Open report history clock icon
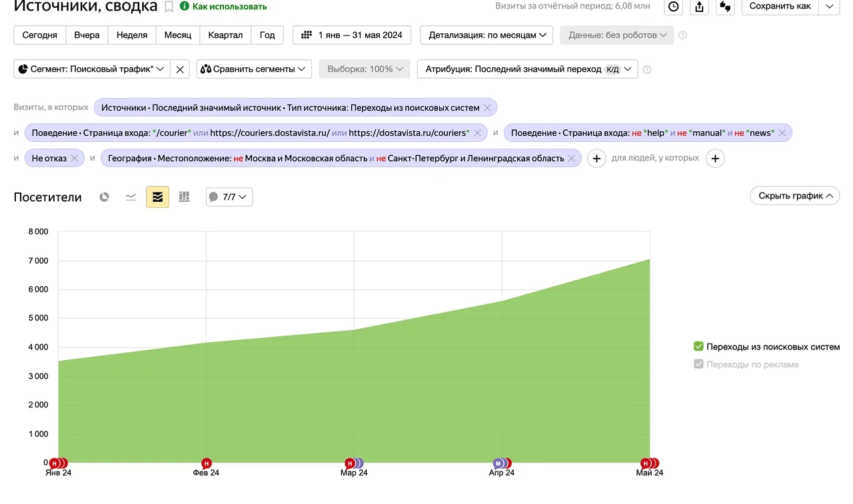 [674, 7]
